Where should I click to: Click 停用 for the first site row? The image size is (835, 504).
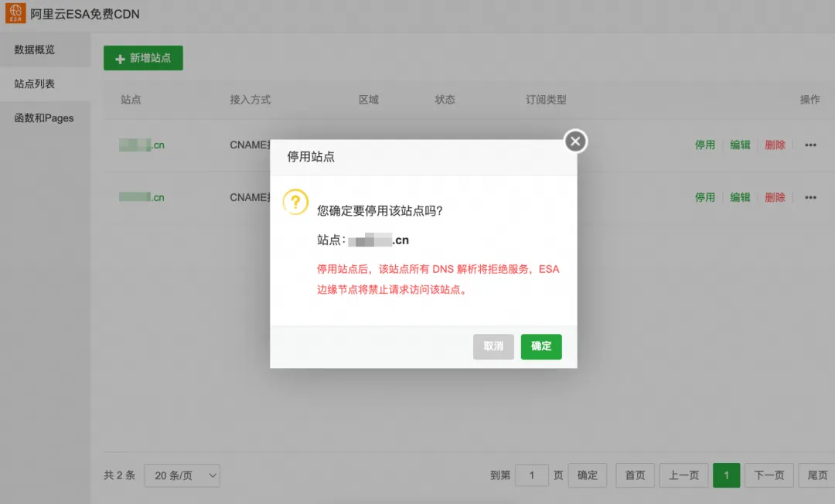(x=704, y=145)
